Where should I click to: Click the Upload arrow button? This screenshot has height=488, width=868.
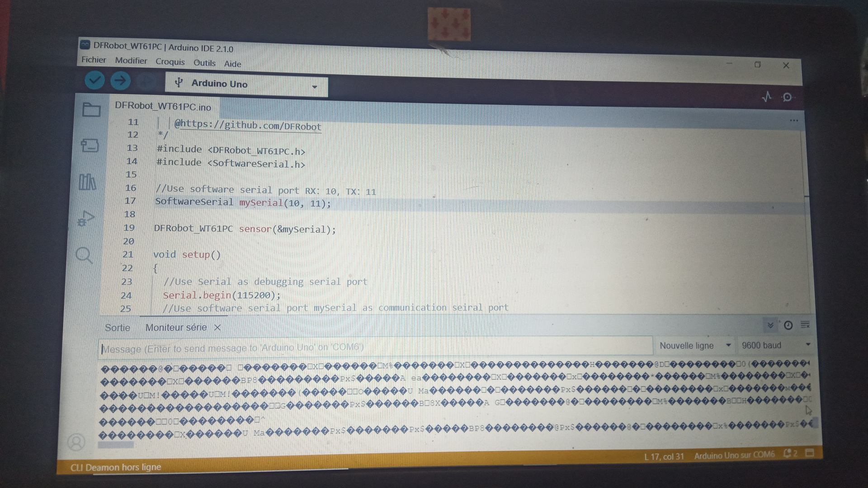tap(120, 81)
